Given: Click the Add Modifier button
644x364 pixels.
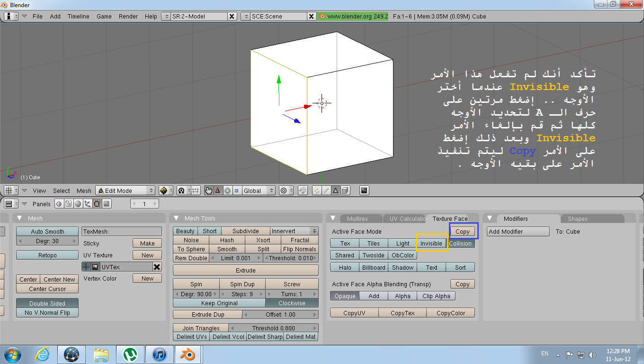Looking at the screenshot, I should pos(518,231).
